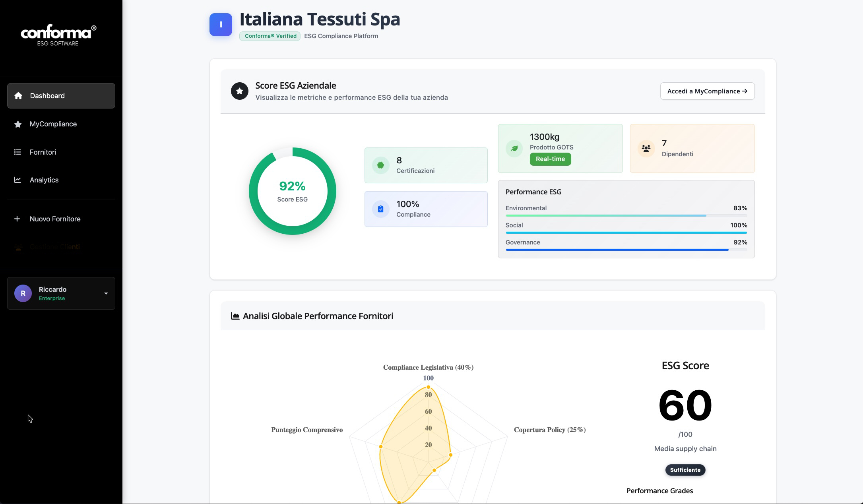The image size is (863, 504).
Task: Click the Social 100% progress bar
Action: [x=626, y=233]
